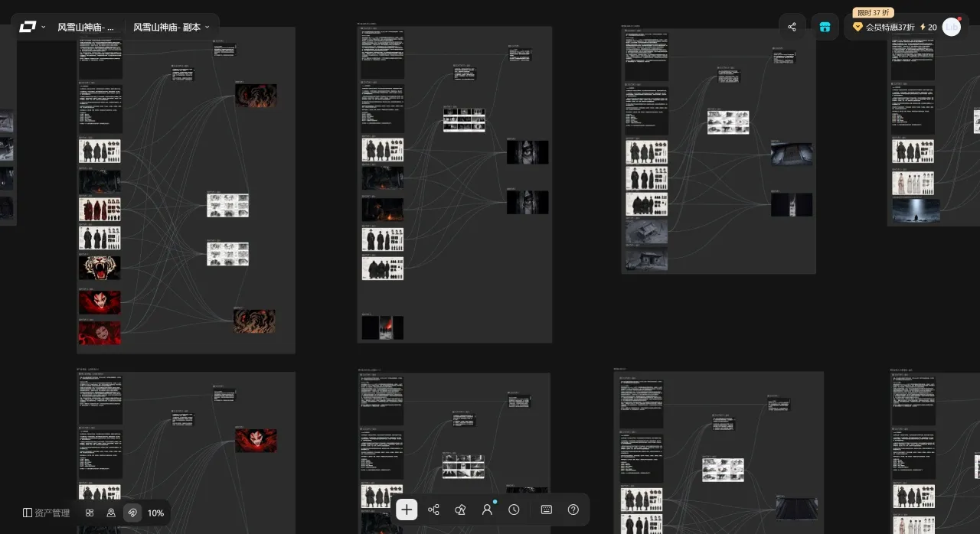Click the app logo in top-left

tap(28, 27)
